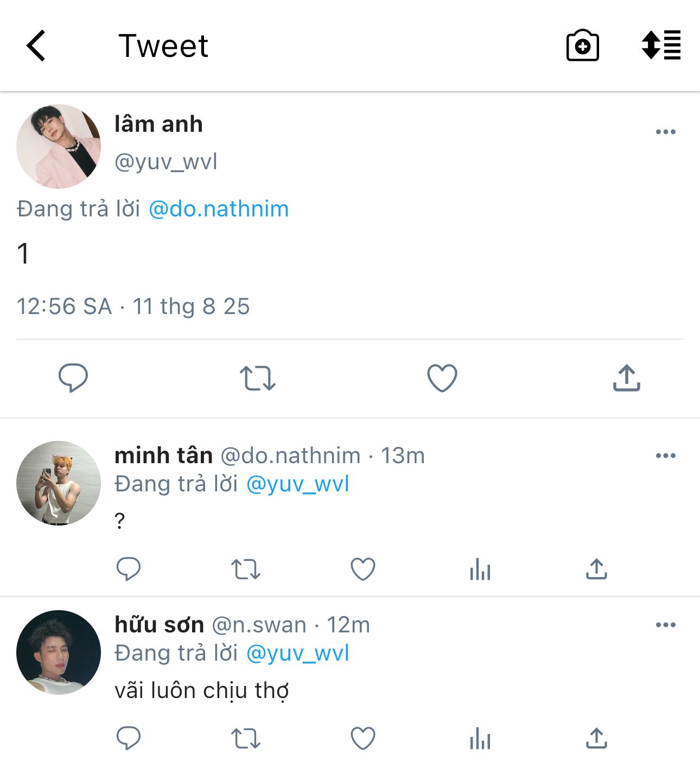The height and width of the screenshot is (762, 700).
Task: Like lâm anh's main tweet
Action: click(442, 378)
